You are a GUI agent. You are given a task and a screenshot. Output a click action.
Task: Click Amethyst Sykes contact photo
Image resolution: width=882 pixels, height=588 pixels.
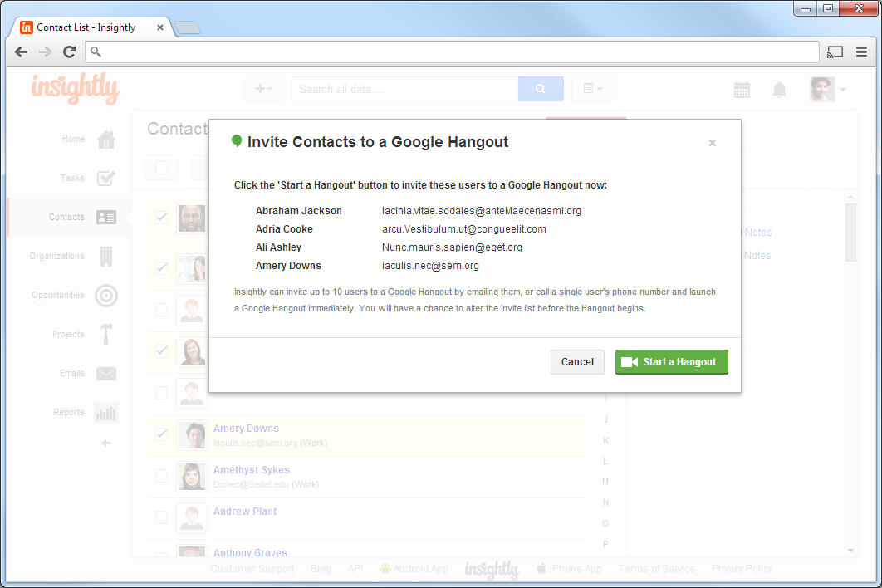tap(192, 477)
